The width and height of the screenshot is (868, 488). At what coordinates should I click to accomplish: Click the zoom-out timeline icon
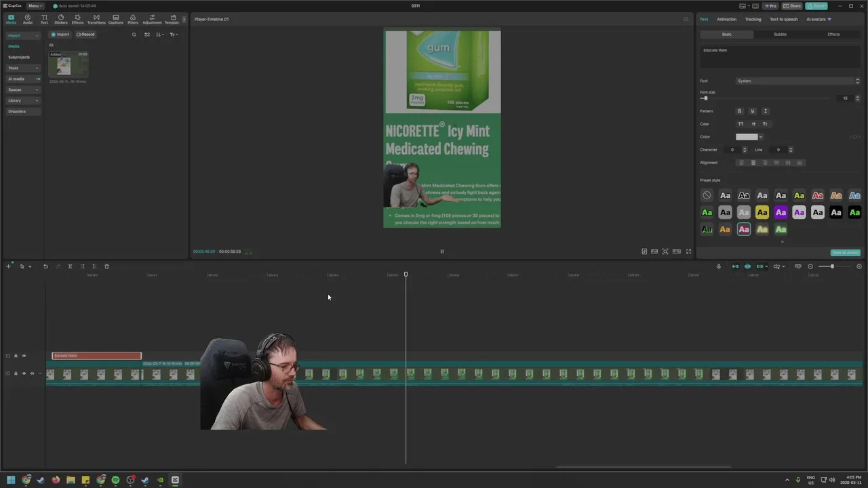pyautogui.click(x=810, y=266)
